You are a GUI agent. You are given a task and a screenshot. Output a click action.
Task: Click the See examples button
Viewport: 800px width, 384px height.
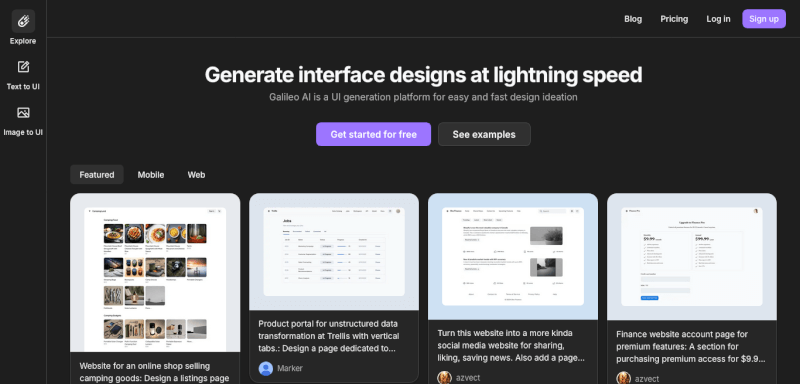(x=484, y=134)
